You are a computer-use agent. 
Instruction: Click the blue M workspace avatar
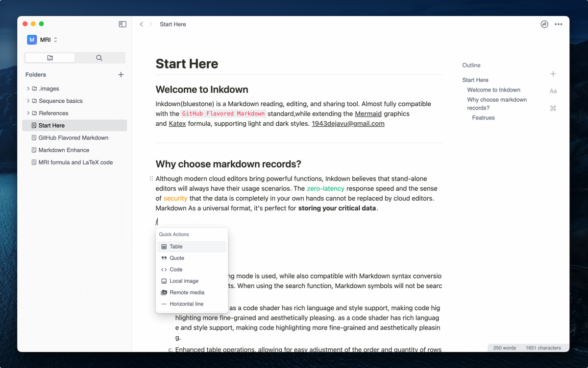click(32, 40)
